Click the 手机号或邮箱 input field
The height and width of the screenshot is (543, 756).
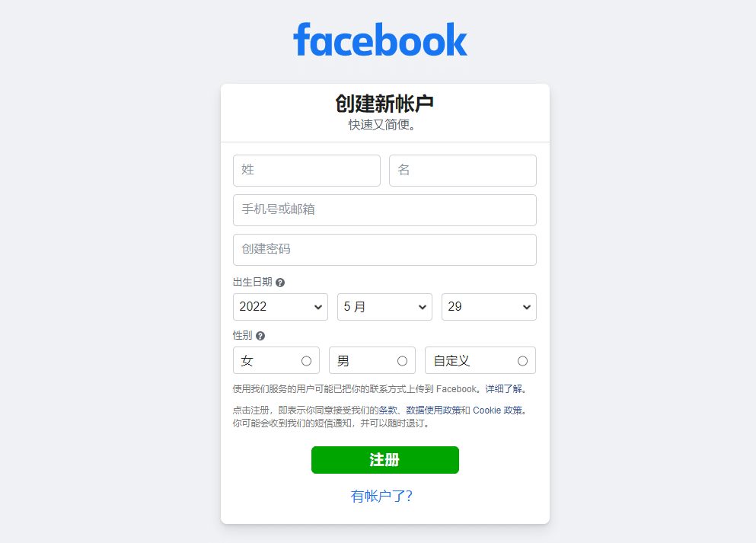click(x=384, y=209)
